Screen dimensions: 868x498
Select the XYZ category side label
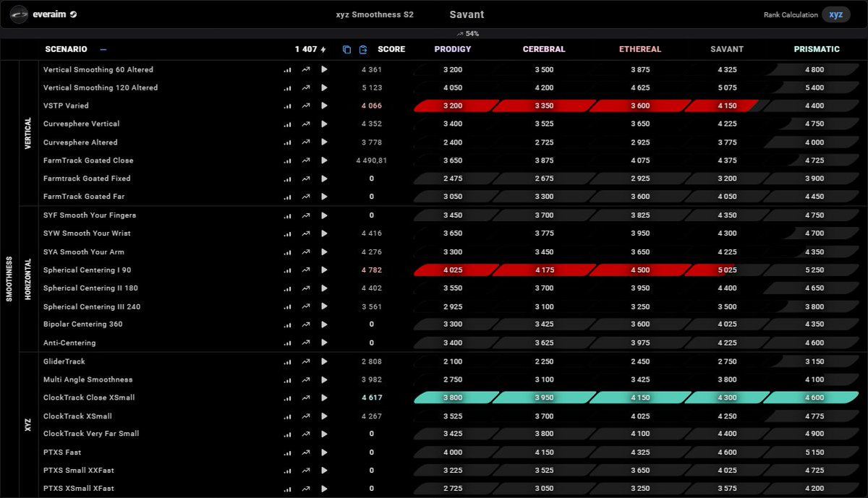click(x=28, y=425)
